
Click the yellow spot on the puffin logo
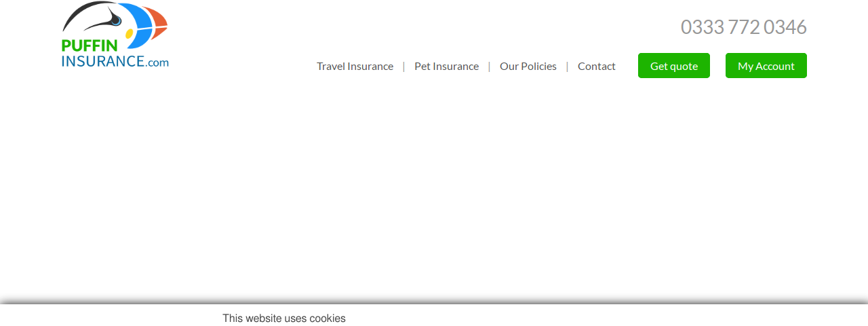point(129,33)
